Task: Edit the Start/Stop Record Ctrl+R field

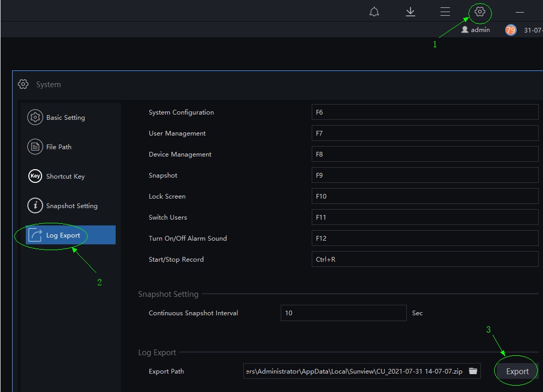Action: (425, 260)
